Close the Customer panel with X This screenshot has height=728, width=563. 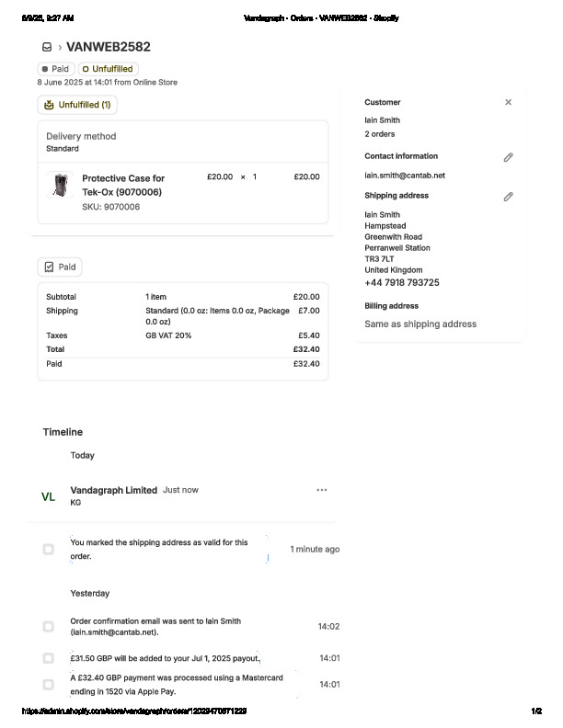(508, 102)
